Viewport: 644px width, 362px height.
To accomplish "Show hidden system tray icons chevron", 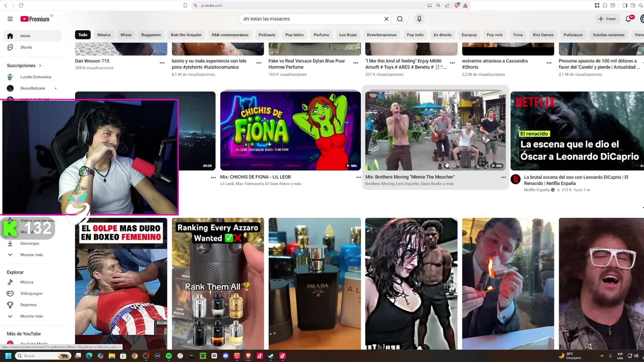I will point(602,356).
